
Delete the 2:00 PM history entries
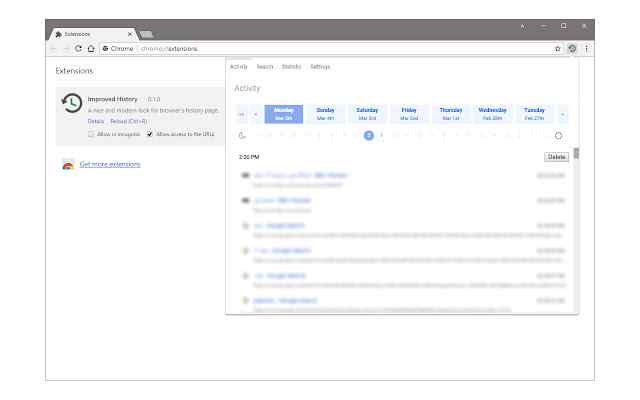pos(556,157)
